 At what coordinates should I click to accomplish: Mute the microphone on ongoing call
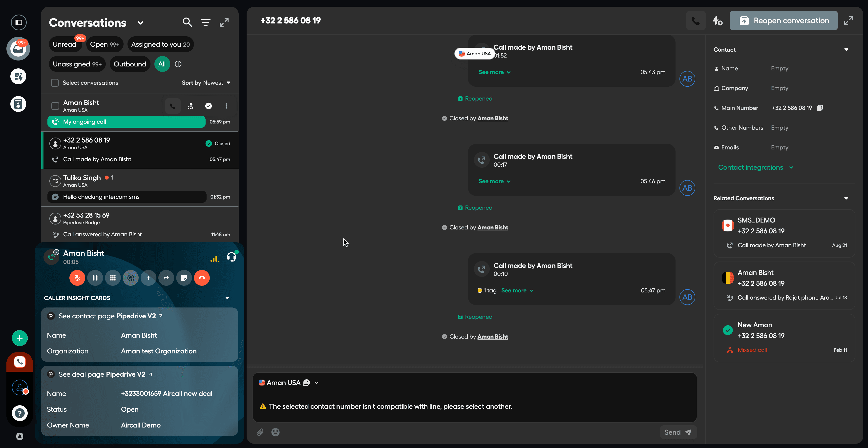pyautogui.click(x=77, y=278)
